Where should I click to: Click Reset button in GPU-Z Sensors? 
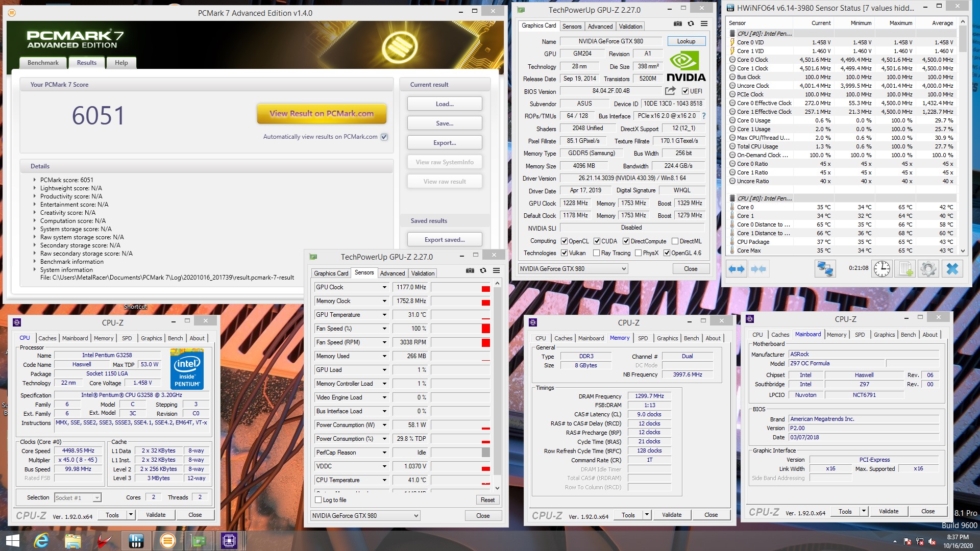pyautogui.click(x=487, y=500)
